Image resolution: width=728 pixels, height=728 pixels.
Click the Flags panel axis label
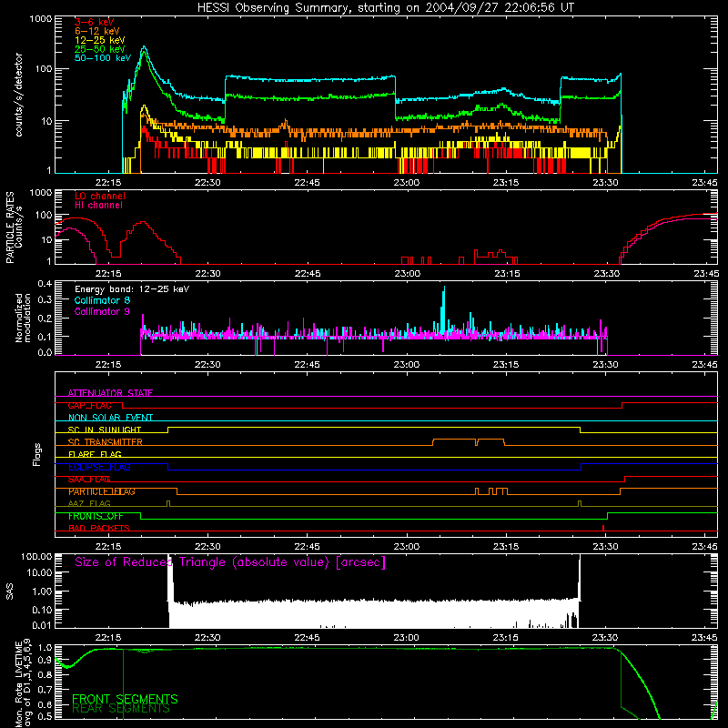coord(37,454)
